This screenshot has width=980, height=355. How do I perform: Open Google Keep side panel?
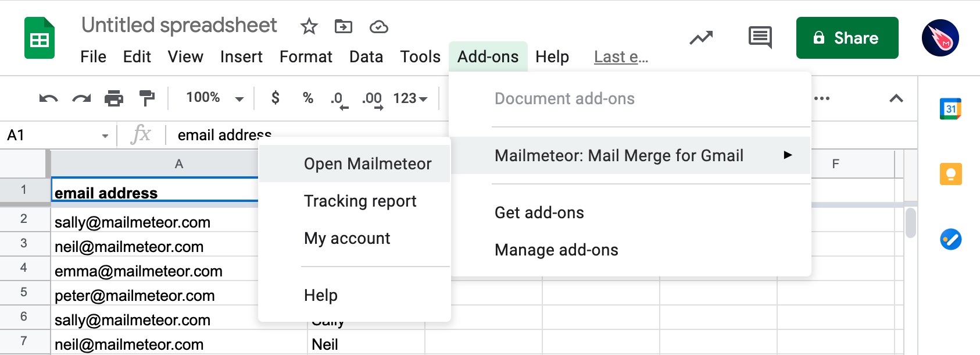(x=950, y=174)
